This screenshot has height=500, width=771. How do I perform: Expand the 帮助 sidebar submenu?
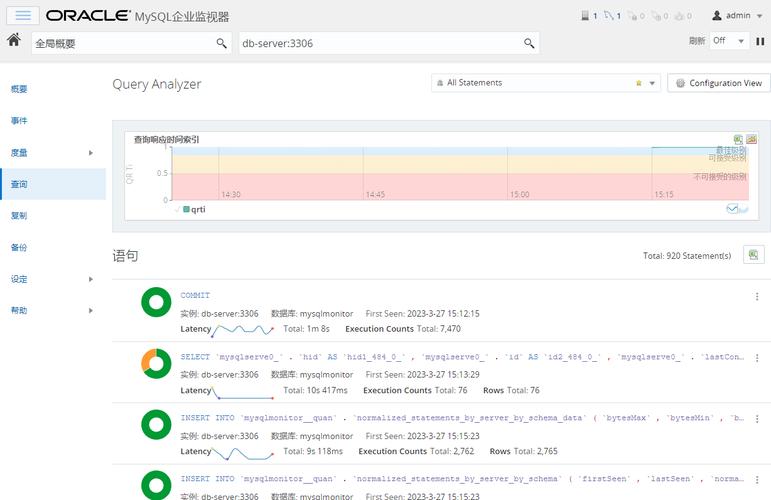pos(90,311)
